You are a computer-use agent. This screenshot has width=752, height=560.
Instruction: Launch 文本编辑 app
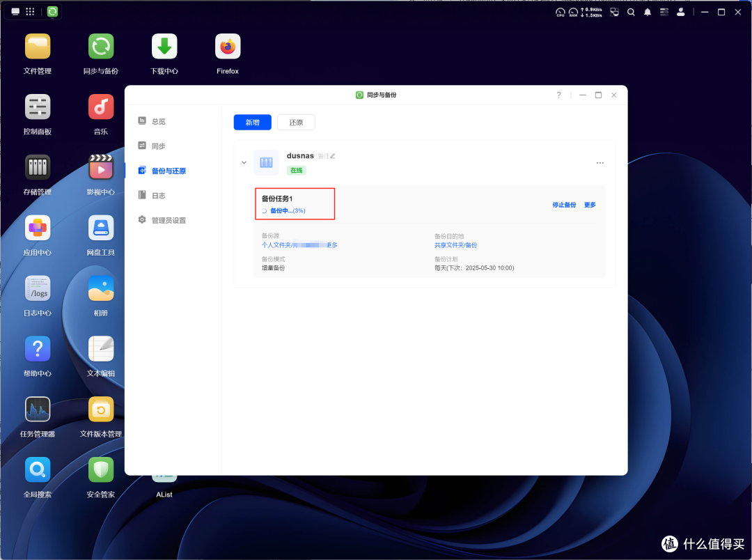(x=101, y=349)
